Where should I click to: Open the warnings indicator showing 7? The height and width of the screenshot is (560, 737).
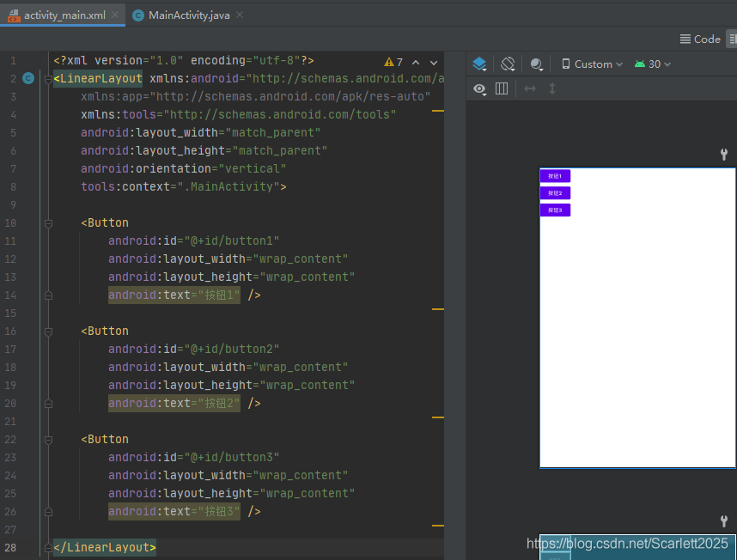tap(393, 62)
